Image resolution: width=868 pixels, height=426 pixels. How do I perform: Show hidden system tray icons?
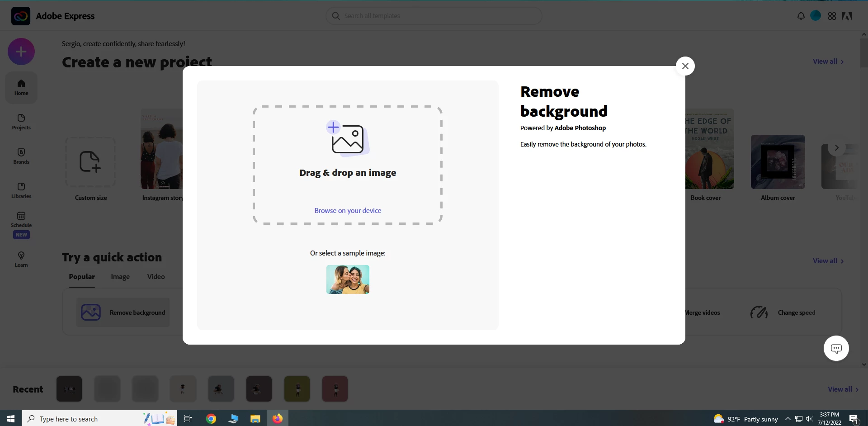[x=788, y=419]
